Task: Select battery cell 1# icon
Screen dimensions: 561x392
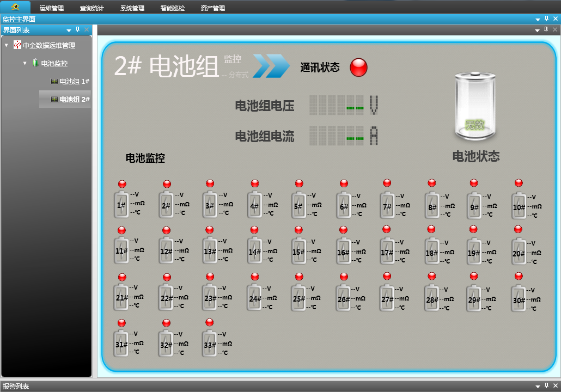Action: (x=121, y=204)
